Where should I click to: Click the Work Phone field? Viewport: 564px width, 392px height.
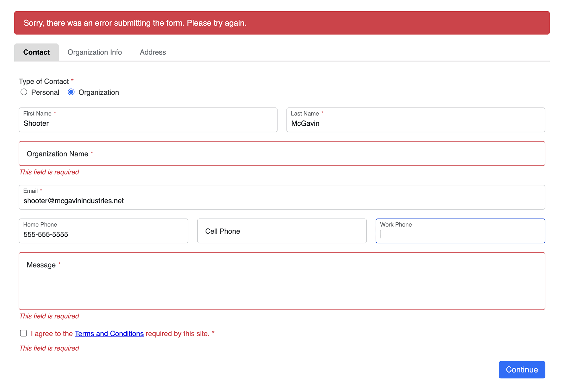pos(460,234)
